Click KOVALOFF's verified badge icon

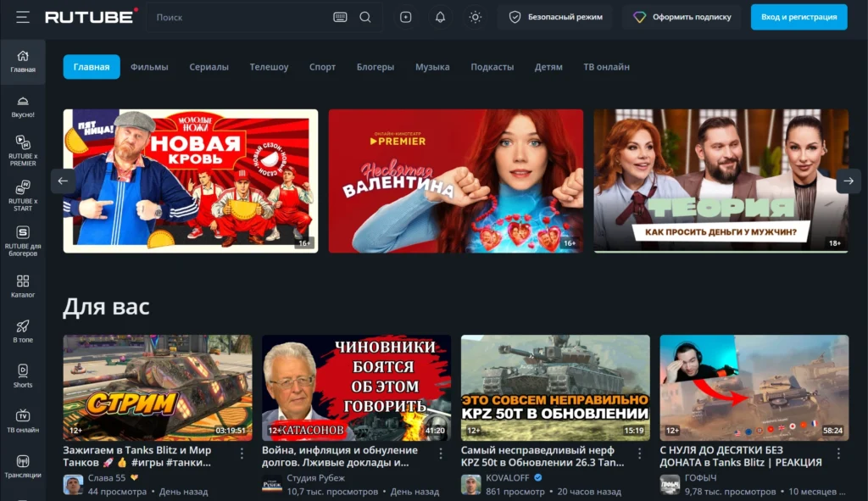(537, 478)
